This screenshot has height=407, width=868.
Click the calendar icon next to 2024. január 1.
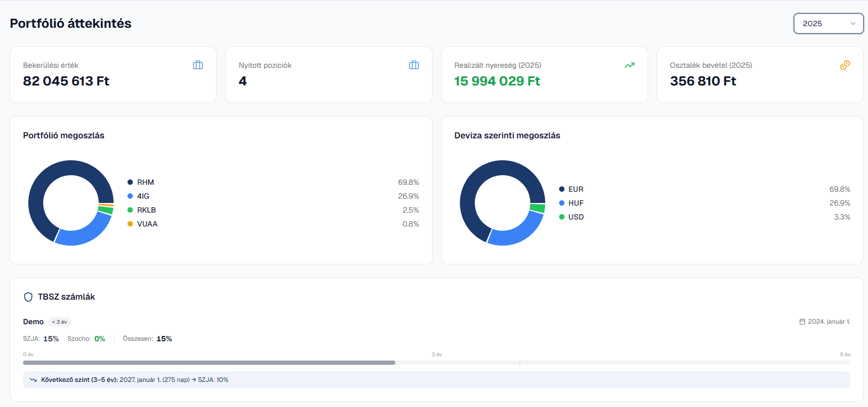(x=802, y=322)
